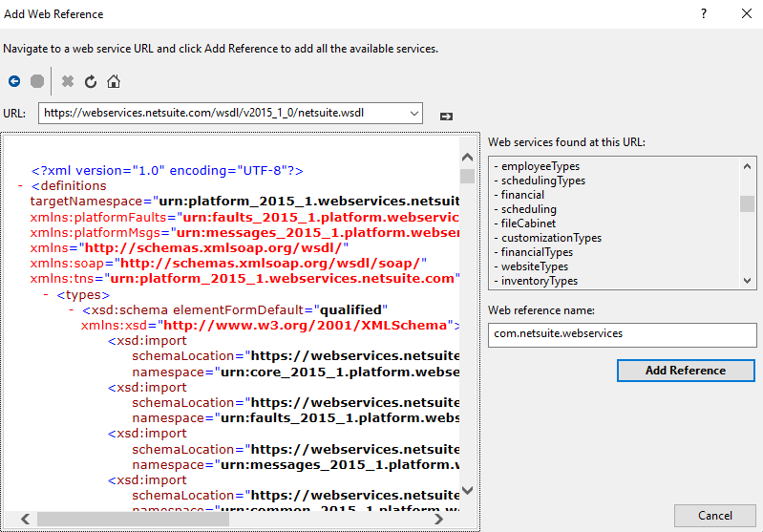This screenshot has width=763, height=532.
Task: Collapse the types XML node
Action: pyautogui.click(x=46, y=295)
